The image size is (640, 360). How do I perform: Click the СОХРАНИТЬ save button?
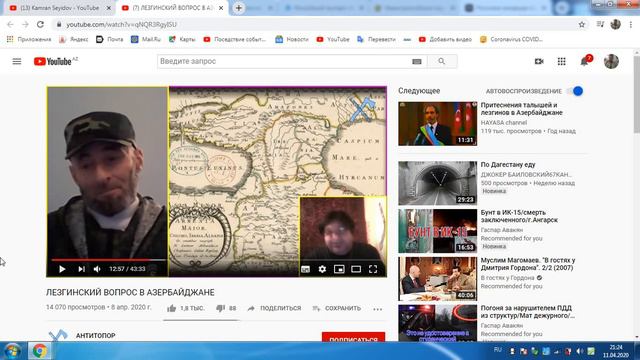tap(336, 308)
